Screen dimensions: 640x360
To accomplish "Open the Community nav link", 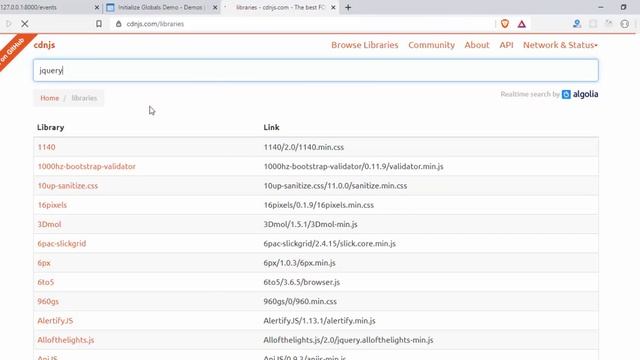I will (x=431, y=45).
